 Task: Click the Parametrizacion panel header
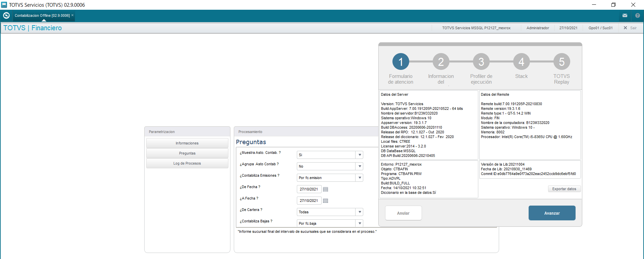tap(162, 132)
